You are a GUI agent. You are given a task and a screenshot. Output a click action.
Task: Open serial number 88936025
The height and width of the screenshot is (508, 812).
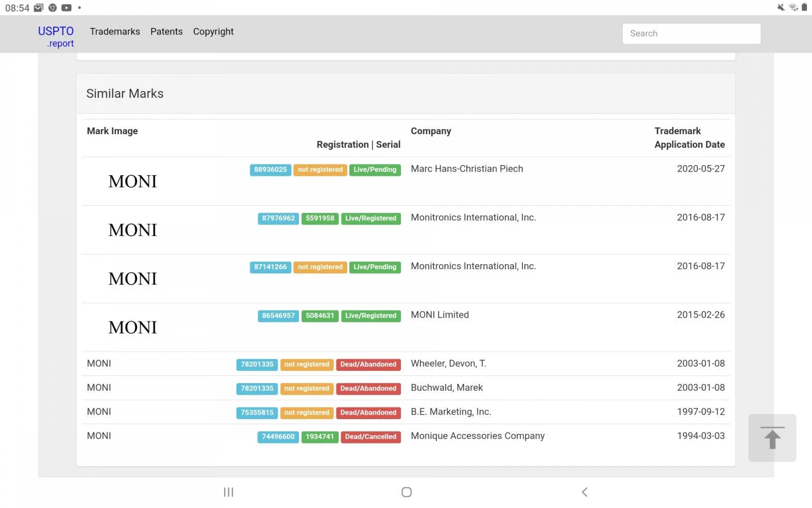tap(270, 170)
